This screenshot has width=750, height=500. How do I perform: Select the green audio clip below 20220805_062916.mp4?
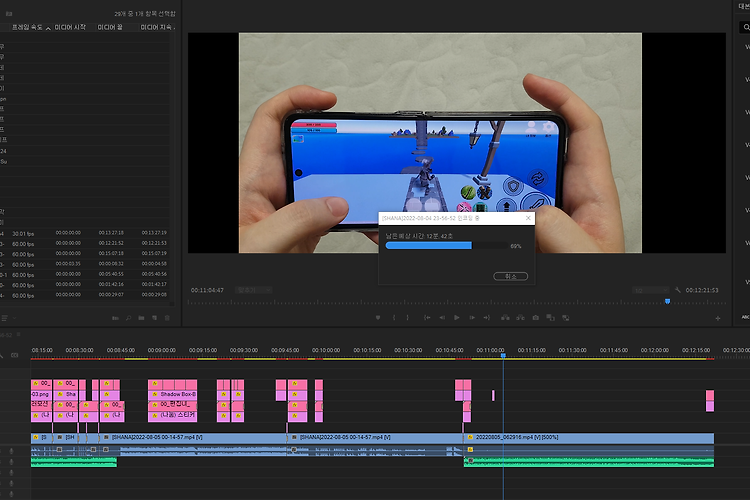(x=589, y=462)
